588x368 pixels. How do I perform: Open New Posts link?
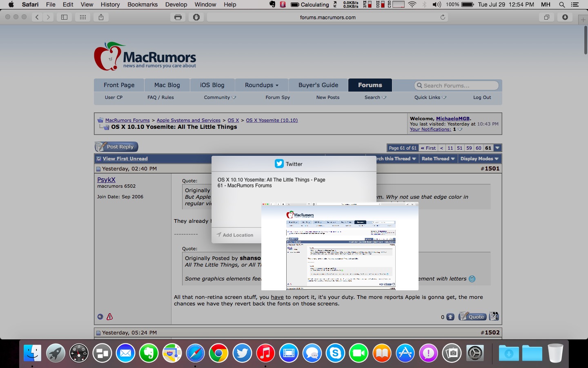327,97
